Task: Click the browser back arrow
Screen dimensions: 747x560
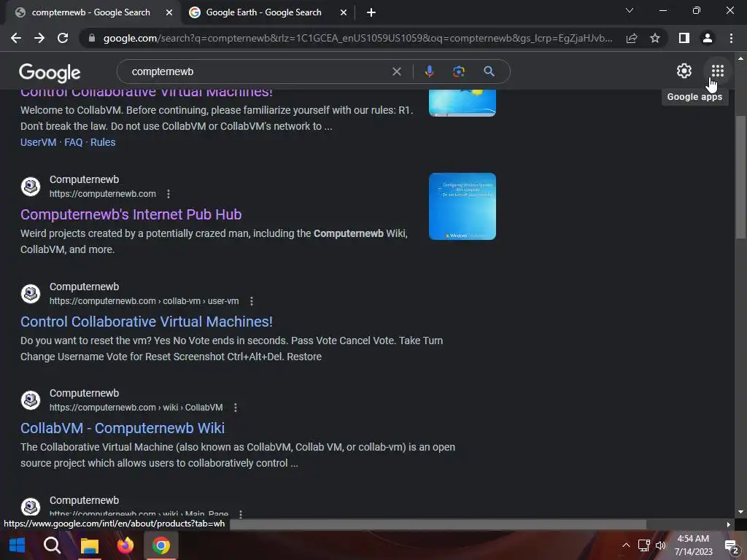Action: pos(16,38)
